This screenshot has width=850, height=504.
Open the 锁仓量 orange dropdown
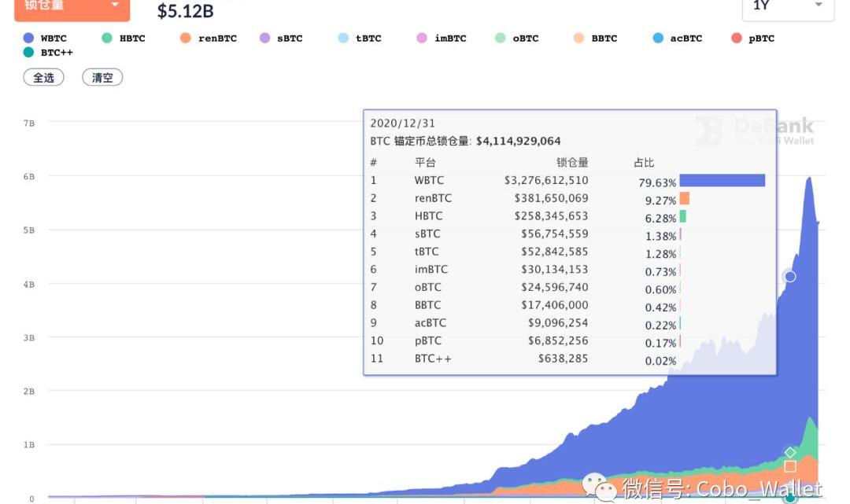pos(72,7)
